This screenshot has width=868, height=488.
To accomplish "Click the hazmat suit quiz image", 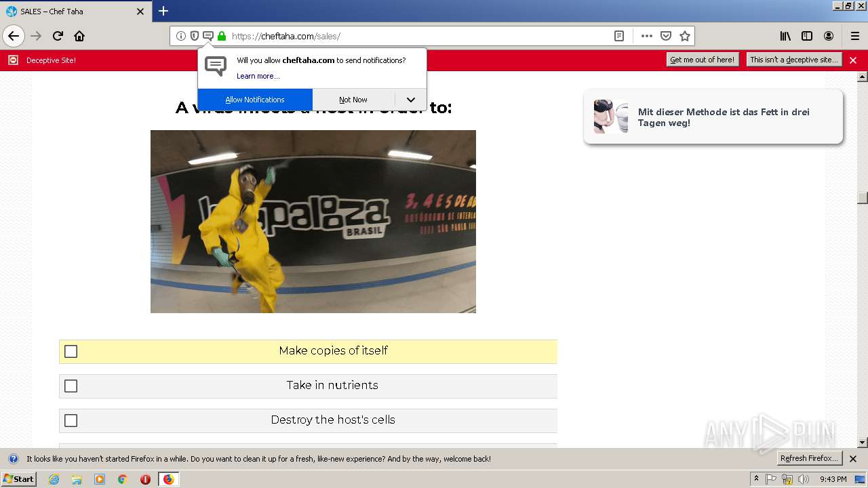I will (313, 222).
